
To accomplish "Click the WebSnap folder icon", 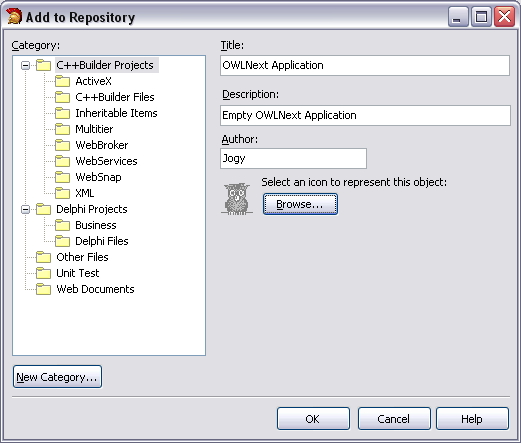I will click(x=63, y=177).
